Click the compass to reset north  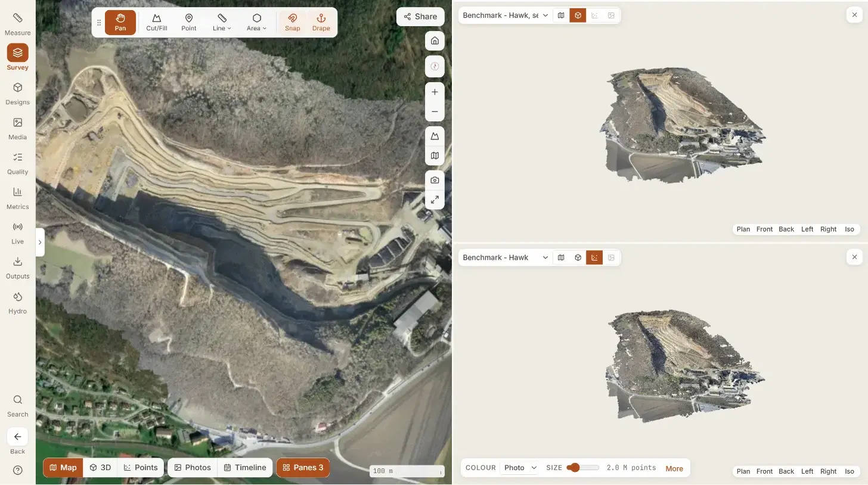(435, 66)
